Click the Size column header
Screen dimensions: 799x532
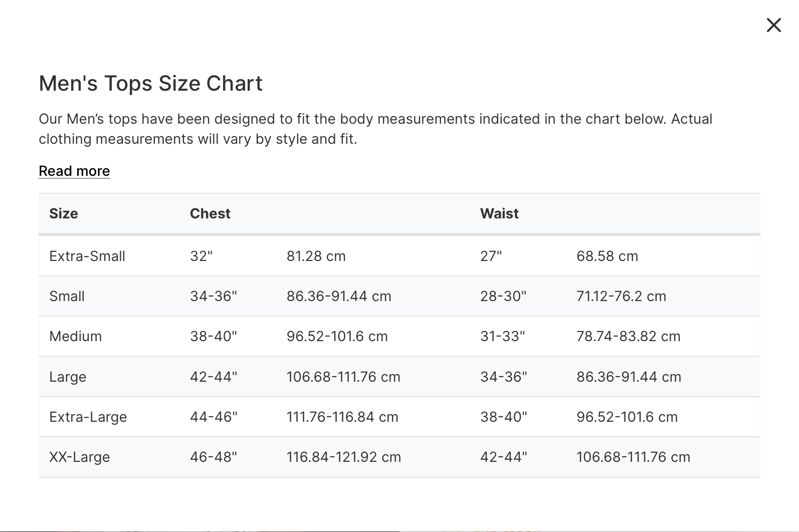(x=64, y=213)
